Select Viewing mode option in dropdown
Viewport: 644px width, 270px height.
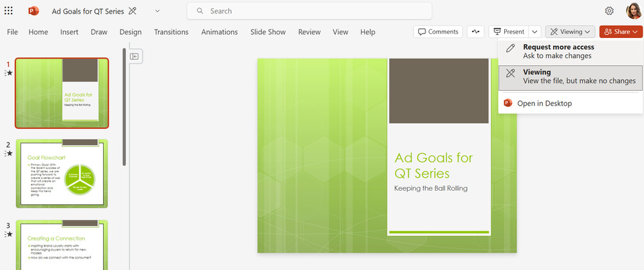click(x=571, y=77)
